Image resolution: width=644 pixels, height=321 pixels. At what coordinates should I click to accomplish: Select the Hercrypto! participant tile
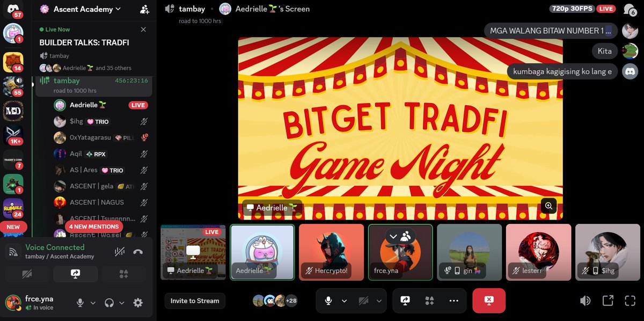click(331, 252)
